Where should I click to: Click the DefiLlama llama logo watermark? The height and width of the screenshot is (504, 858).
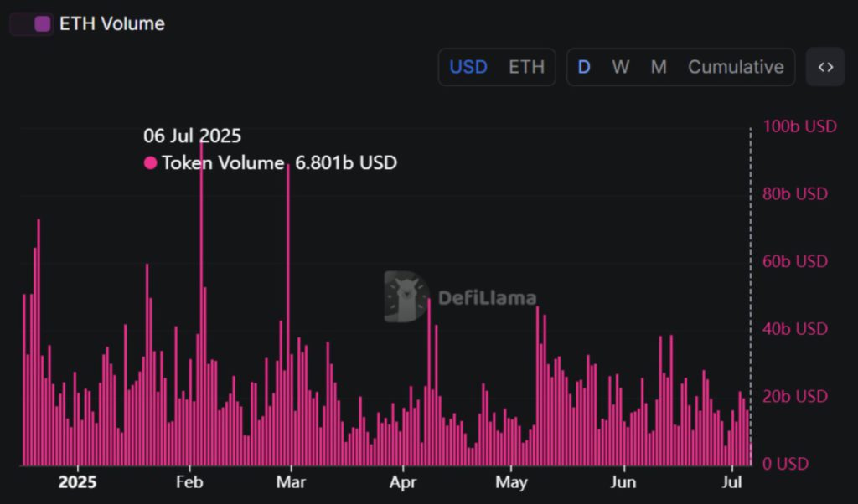tap(406, 296)
